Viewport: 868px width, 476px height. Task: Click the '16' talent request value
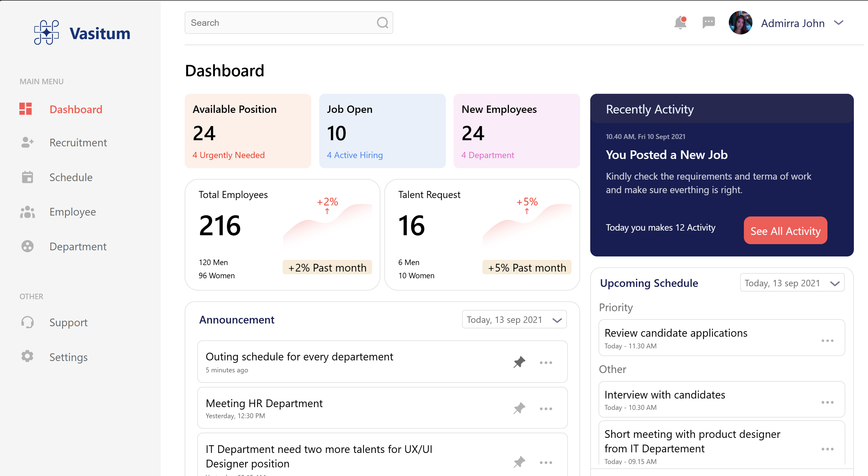pos(411,226)
